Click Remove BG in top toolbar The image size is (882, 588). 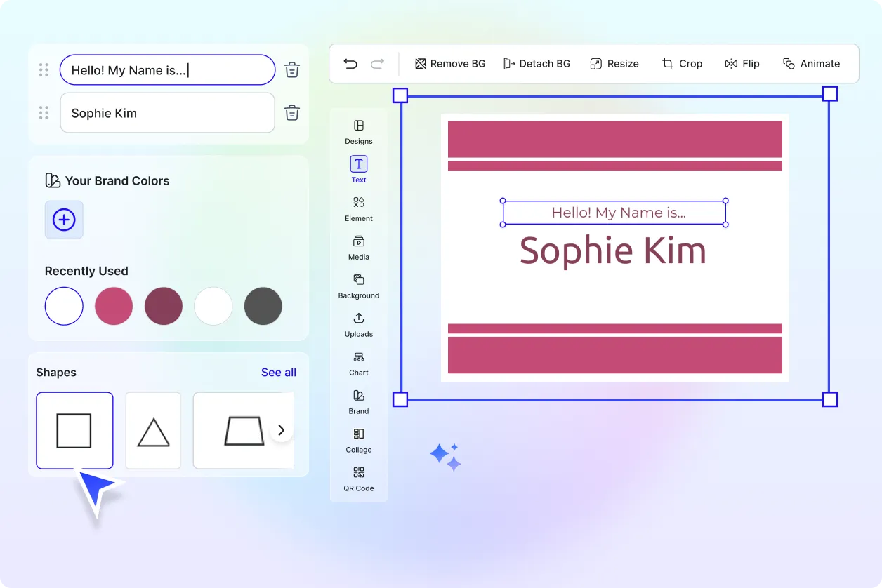click(x=450, y=64)
